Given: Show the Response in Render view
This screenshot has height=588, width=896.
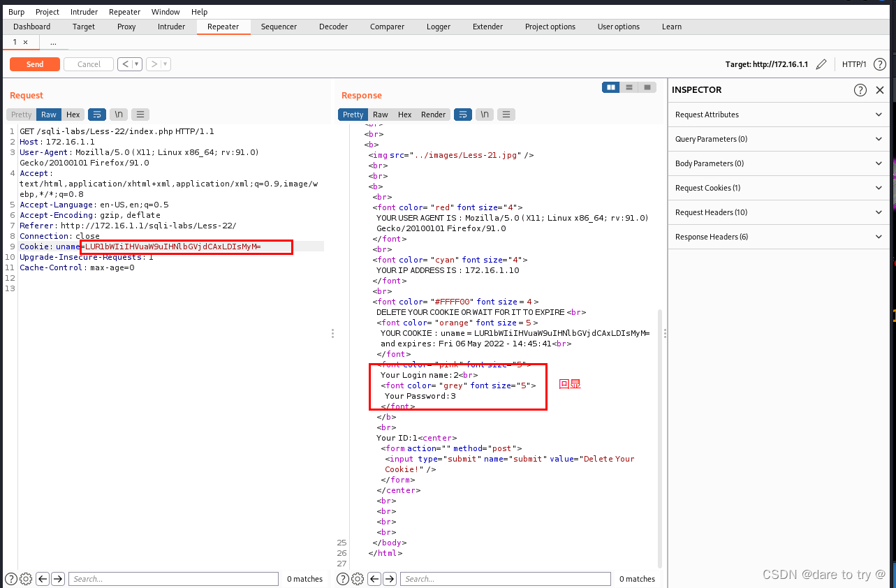Looking at the screenshot, I should click(x=433, y=115).
